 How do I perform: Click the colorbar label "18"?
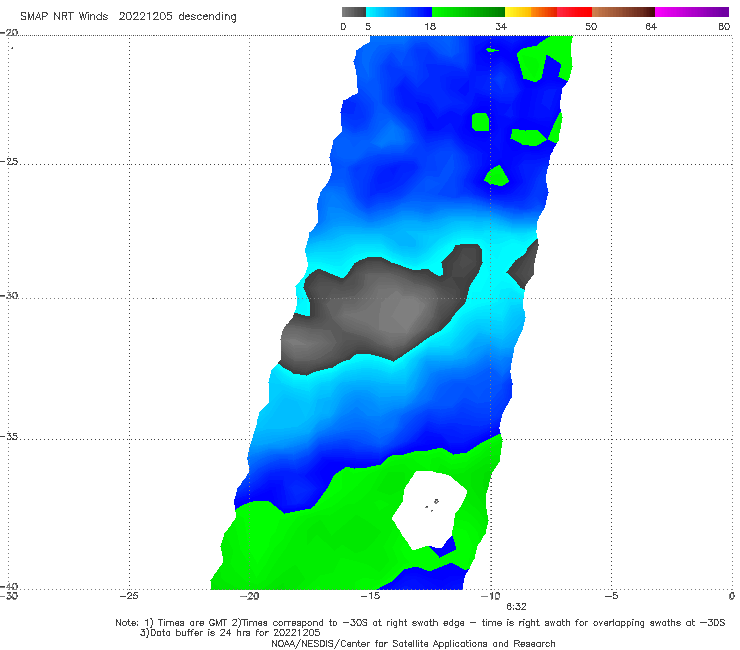(429, 27)
